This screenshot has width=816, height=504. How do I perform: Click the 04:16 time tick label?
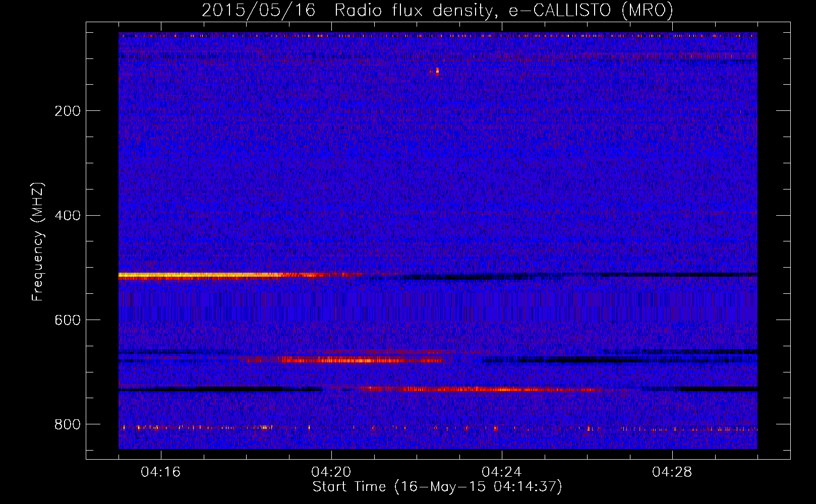(161, 472)
